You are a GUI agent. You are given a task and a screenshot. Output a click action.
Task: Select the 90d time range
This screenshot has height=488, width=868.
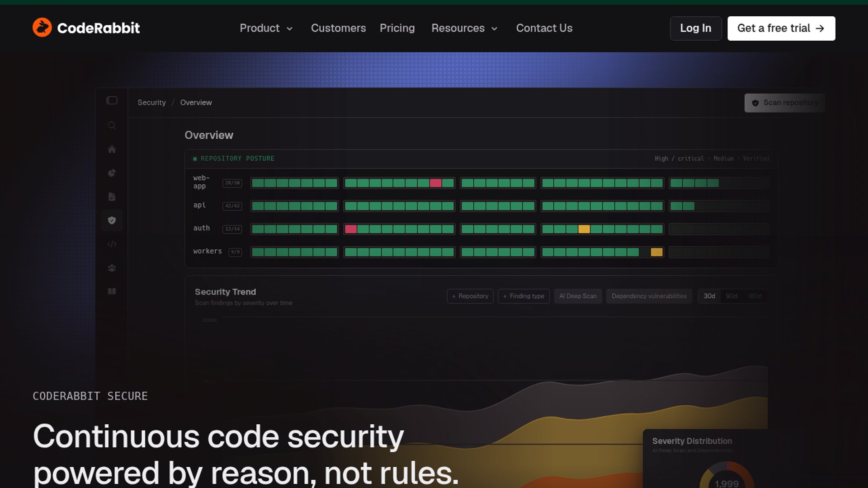coord(731,296)
